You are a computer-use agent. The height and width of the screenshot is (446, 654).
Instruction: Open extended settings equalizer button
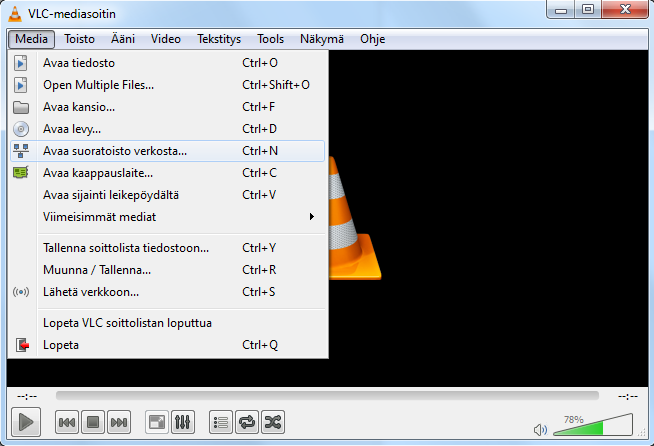183,422
